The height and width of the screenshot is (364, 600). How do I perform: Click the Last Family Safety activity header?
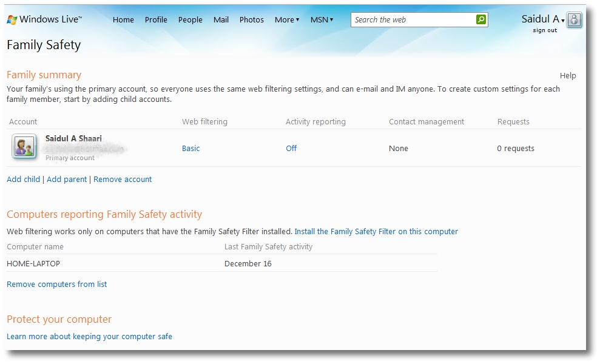point(268,247)
